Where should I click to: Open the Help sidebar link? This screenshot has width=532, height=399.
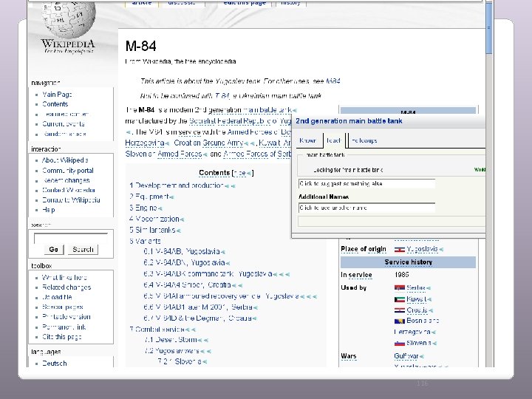click(49, 210)
